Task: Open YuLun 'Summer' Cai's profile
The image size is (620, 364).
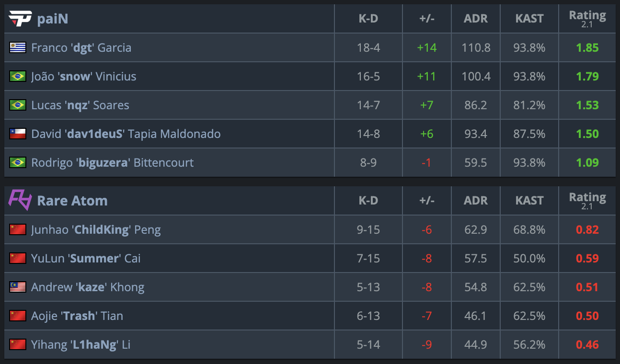Action: click(86, 258)
